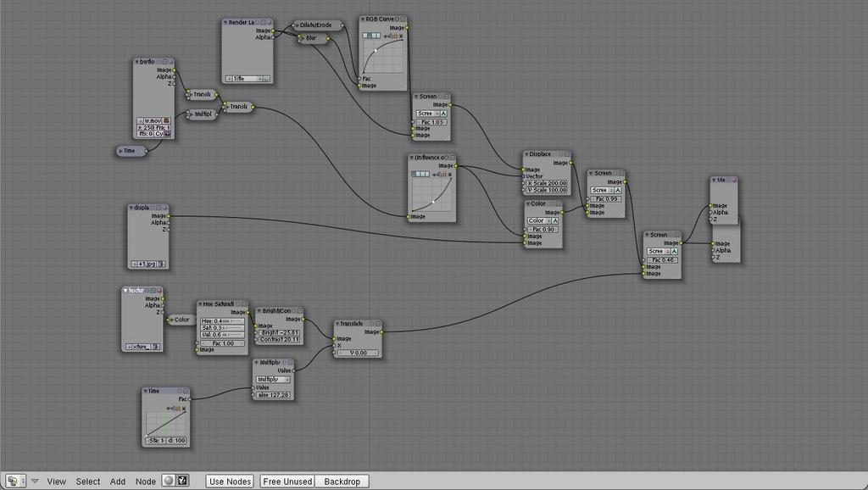
Task: Click browse button before +5.jpg
Action: [x=135, y=264]
